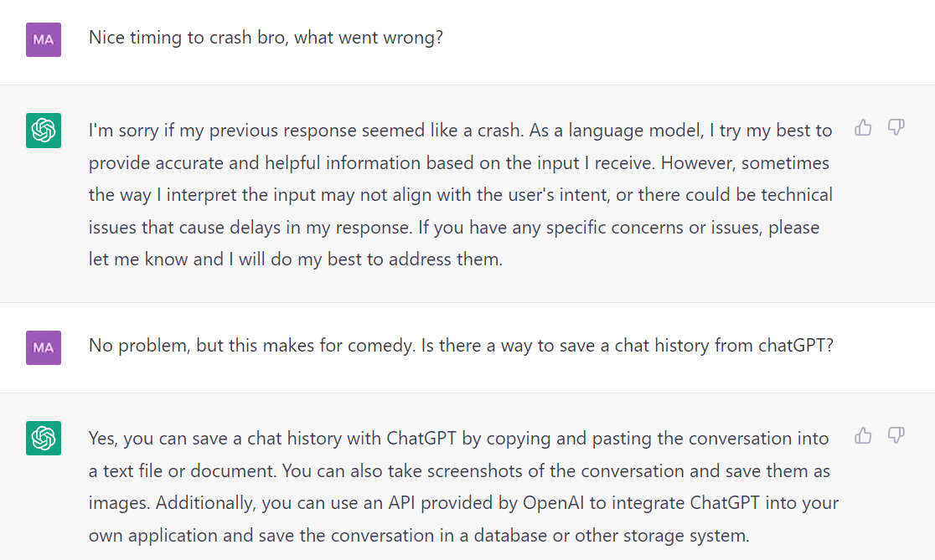Click the sentence starting 'I'm sorry if my previous'
The image size is (935, 560).
(306, 131)
